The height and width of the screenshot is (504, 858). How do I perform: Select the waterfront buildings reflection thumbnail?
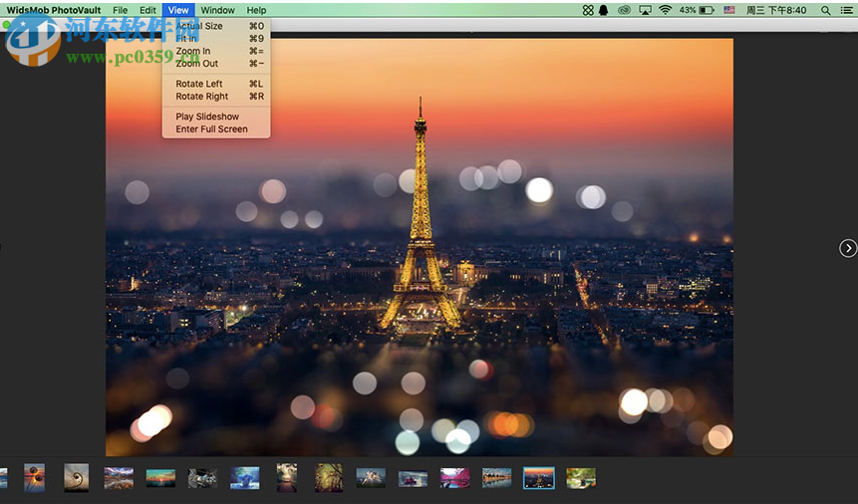tap(497, 478)
